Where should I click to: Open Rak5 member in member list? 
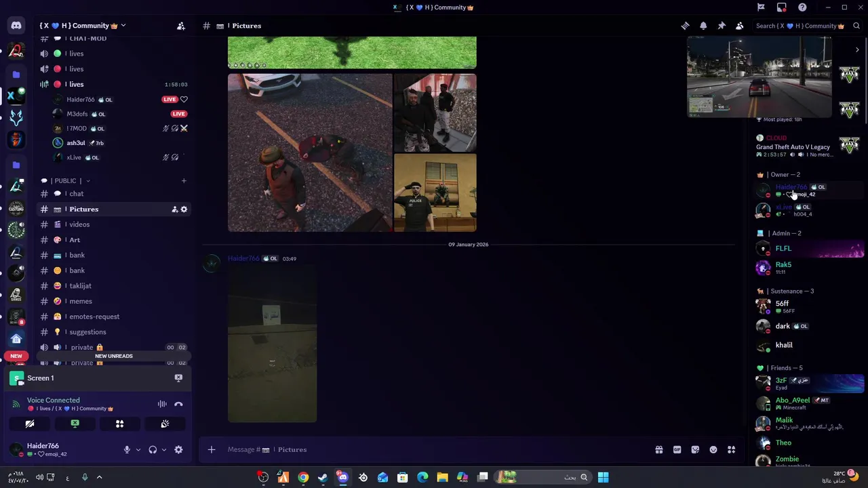[x=810, y=268]
